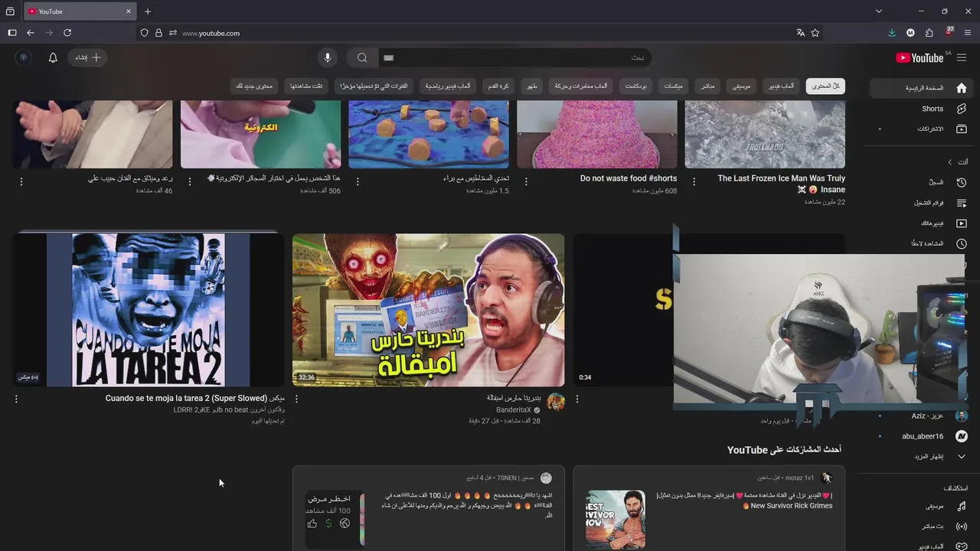
Task: Select the 'كل المحتوى' filter chip
Action: coord(825,86)
